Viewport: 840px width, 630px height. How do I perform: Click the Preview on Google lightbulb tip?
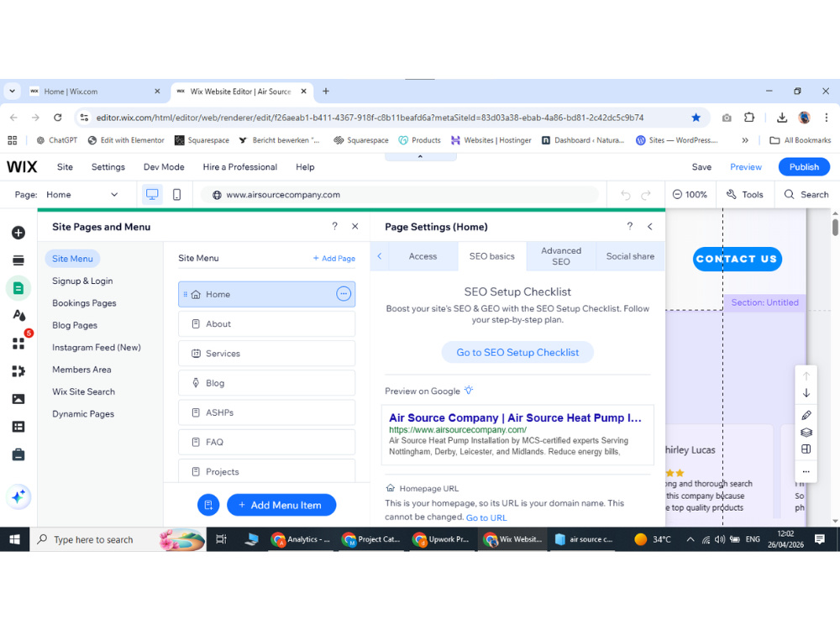point(469,391)
